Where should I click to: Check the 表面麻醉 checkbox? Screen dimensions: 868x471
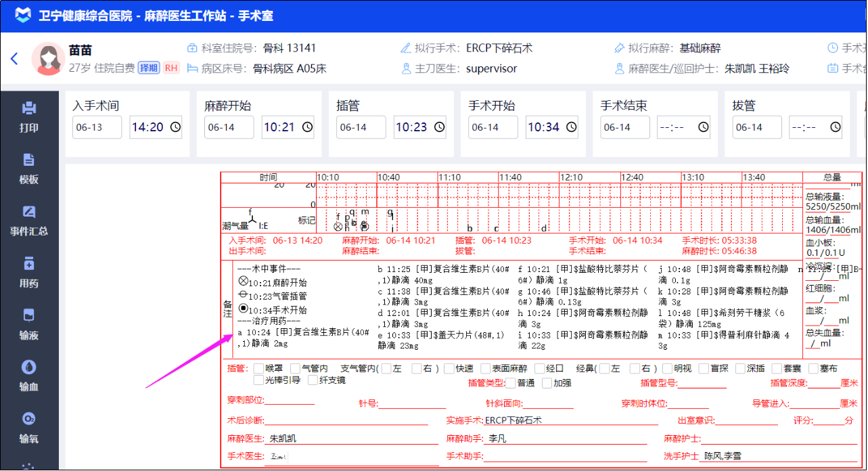pos(485,369)
